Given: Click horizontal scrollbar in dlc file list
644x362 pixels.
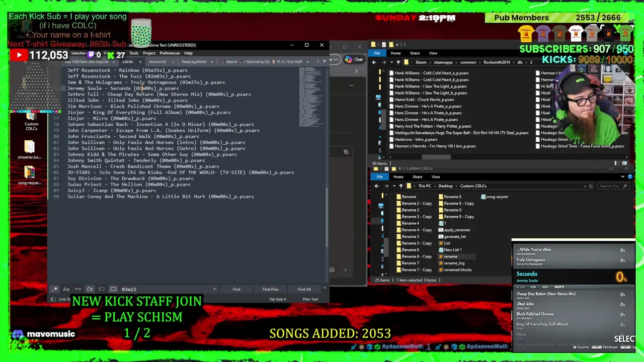Looking at the screenshot, I should click(x=436, y=157).
